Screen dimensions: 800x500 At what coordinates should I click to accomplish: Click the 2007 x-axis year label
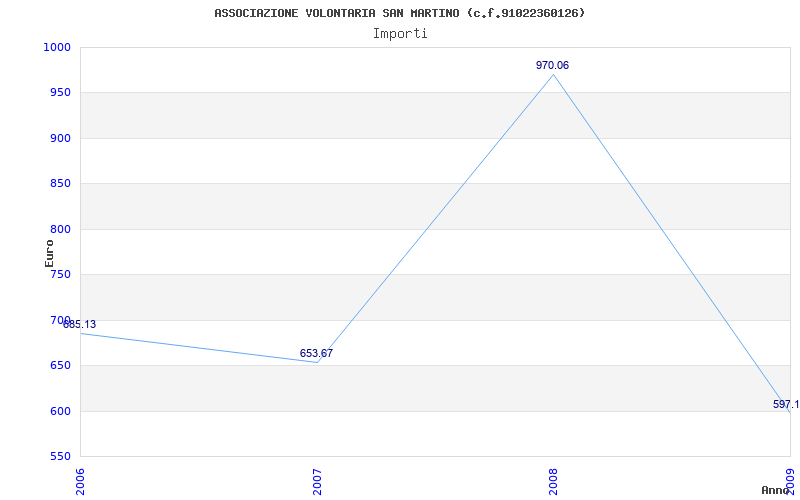coord(317,482)
